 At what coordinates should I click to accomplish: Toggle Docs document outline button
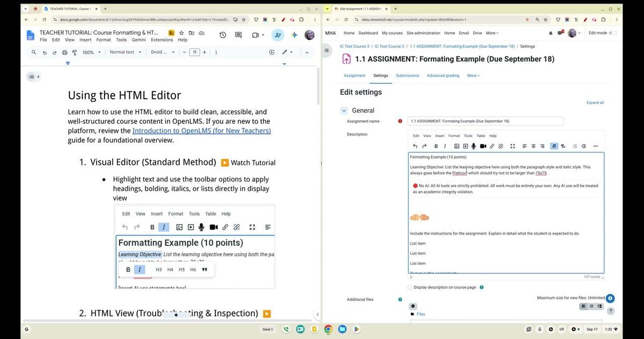click(x=32, y=77)
